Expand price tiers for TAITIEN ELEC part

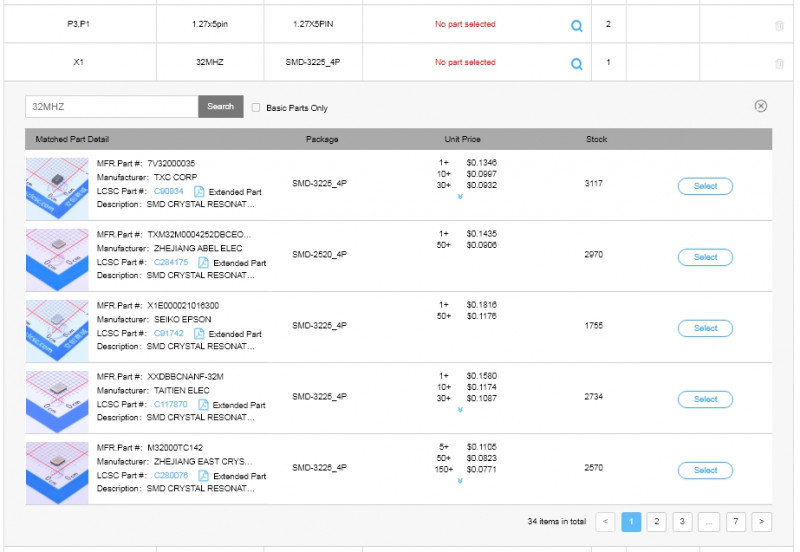coord(460,410)
